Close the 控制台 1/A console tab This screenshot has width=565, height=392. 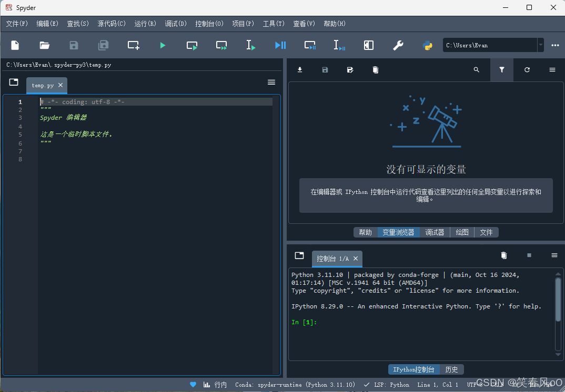(x=356, y=259)
